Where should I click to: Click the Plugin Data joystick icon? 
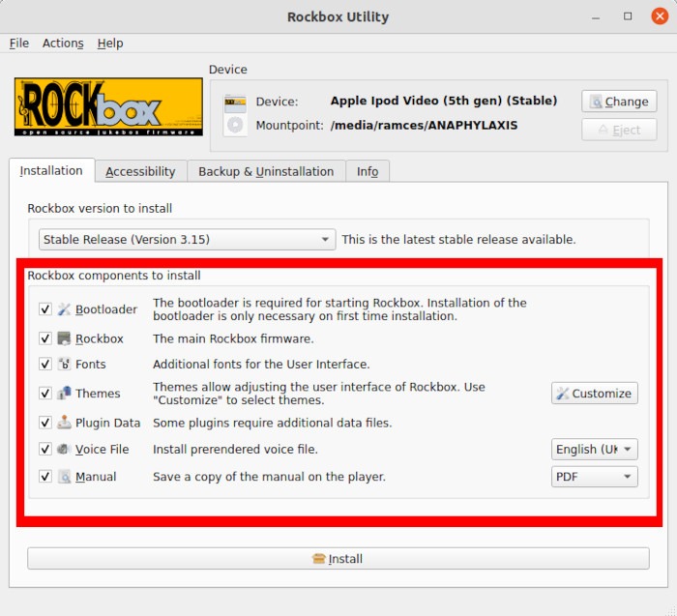(x=64, y=423)
